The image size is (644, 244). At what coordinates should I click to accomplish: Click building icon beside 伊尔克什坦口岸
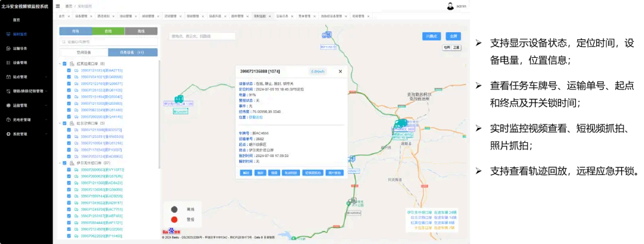pyautogui.click(x=72, y=163)
